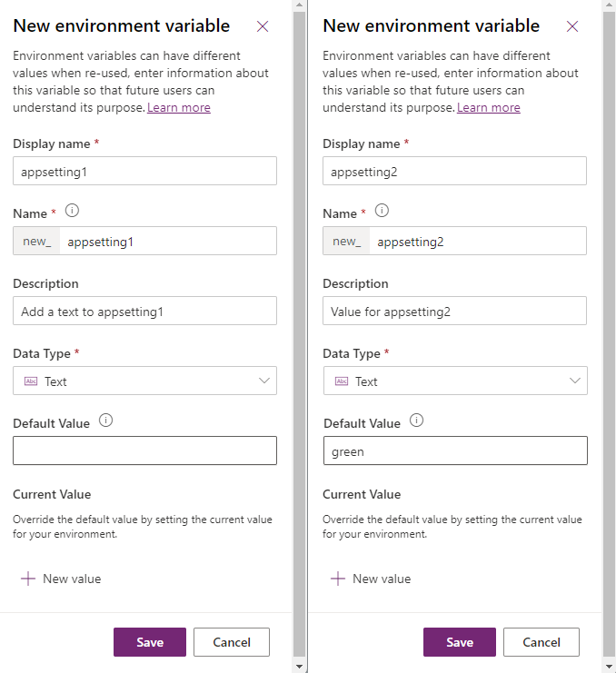This screenshot has height=673, width=616.
Task: Click Default Value info icon in left panel
Action: tap(105, 421)
